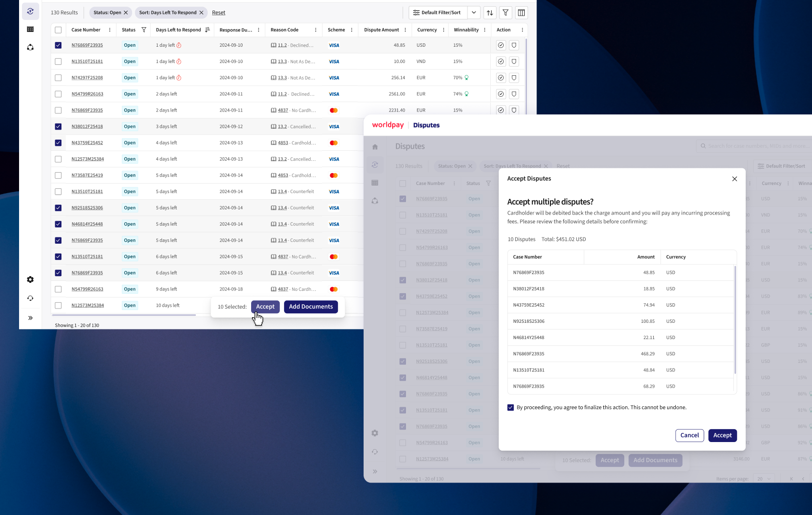The image size is (812, 515).
Task: Click Accept in the 10 Selected action bar
Action: pos(265,307)
